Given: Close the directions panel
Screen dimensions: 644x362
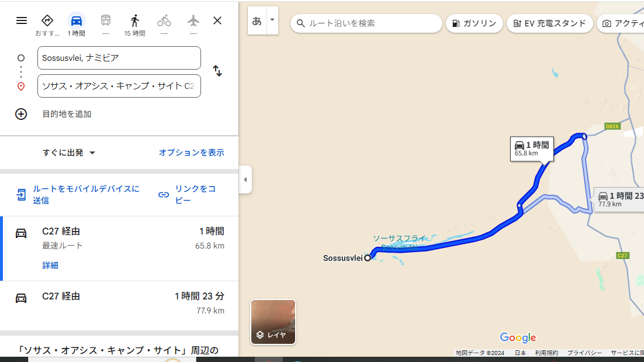Looking at the screenshot, I should click(217, 20).
